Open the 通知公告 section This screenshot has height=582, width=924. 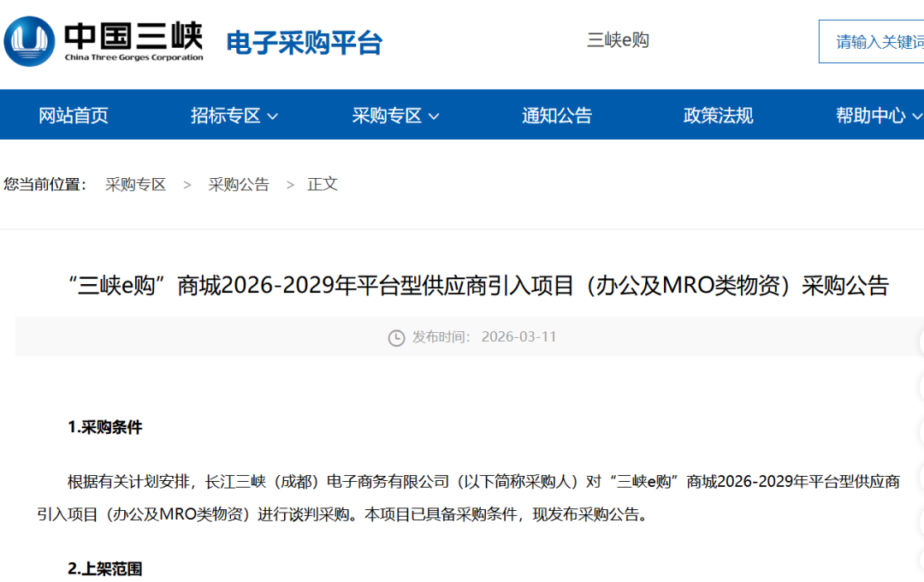pos(557,115)
